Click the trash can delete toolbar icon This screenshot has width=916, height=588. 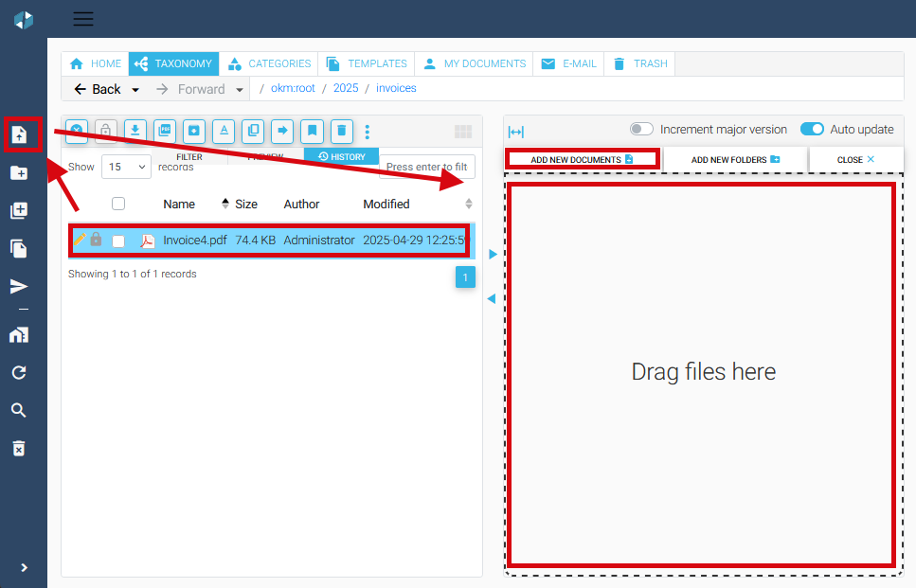341,131
